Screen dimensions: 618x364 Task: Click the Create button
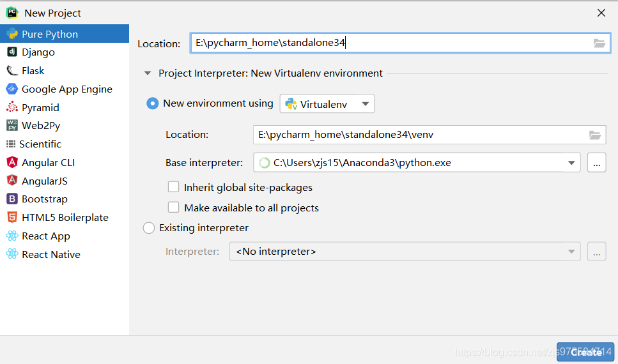(x=585, y=352)
